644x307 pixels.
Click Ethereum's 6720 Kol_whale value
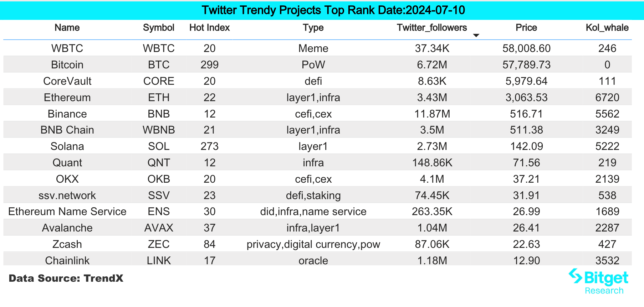607,98
